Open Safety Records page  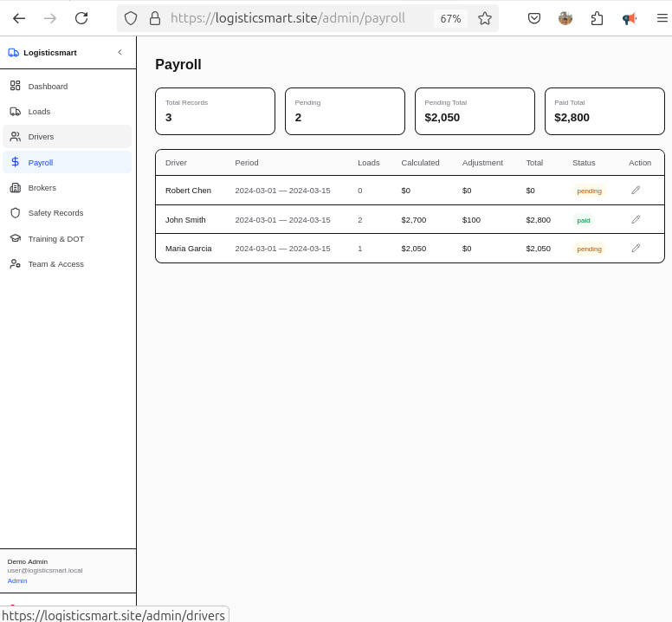tap(67, 213)
